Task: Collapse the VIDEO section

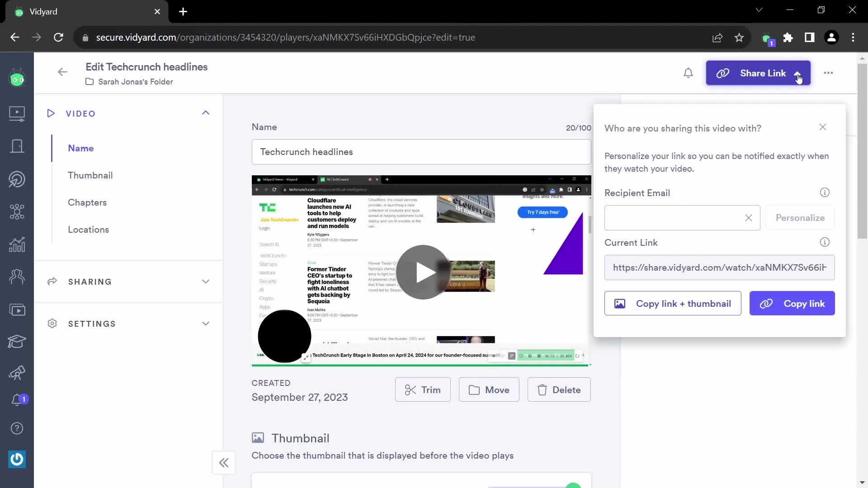Action: tap(206, 113)
